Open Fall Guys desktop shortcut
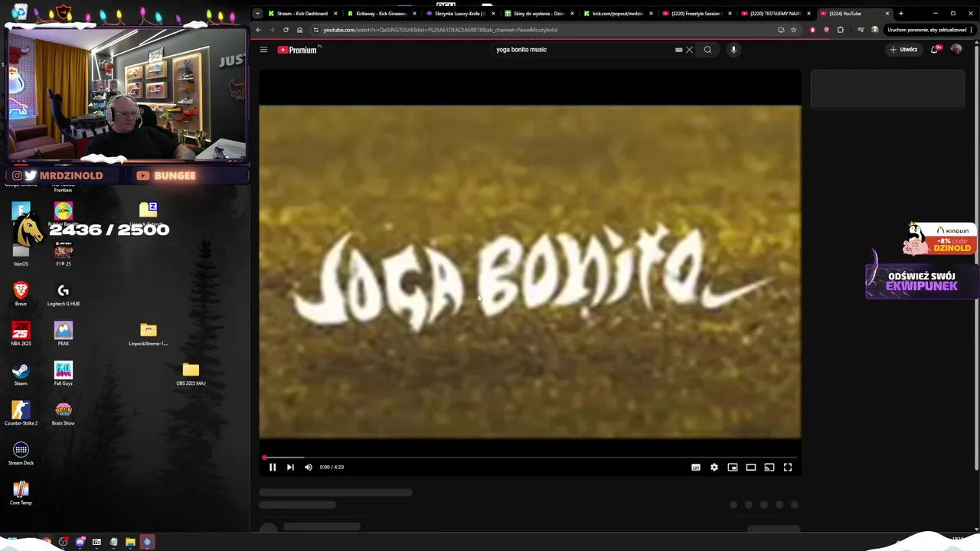Screen dimensions: 980x551 pos(64,373)
